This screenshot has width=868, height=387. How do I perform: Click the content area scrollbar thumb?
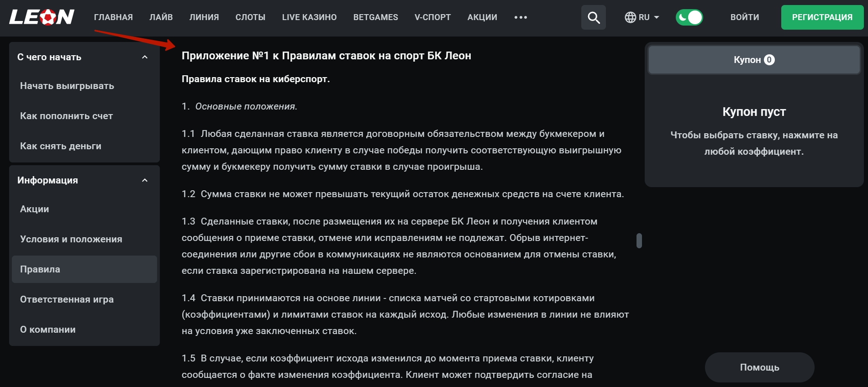pos(639,241)
